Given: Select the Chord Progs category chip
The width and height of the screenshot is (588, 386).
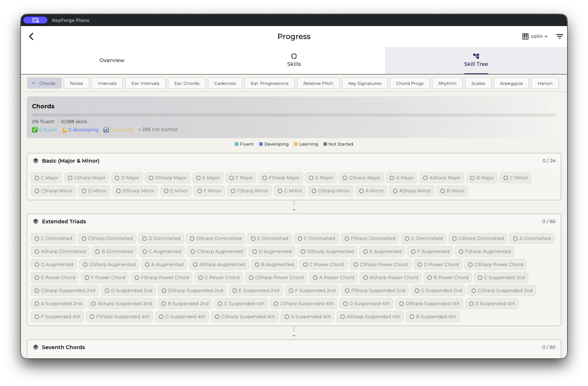Looking at the screenshot, I should (x=410, y=83).
